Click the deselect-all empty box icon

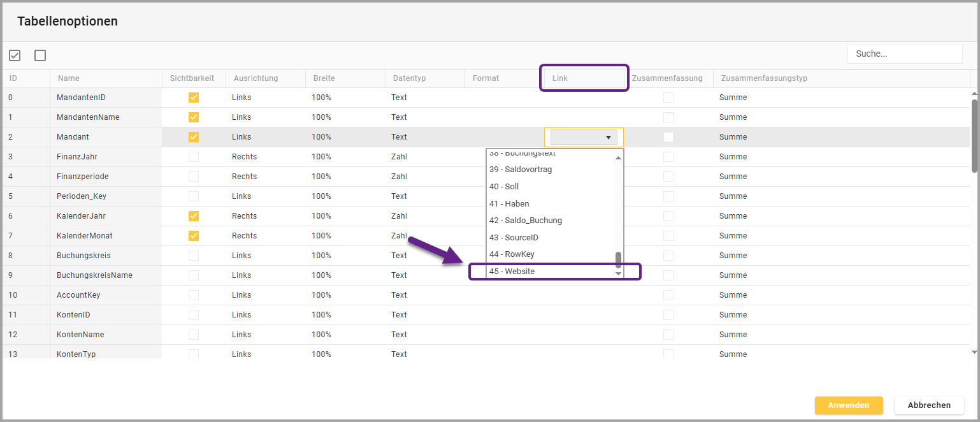[x=40, y=55]
